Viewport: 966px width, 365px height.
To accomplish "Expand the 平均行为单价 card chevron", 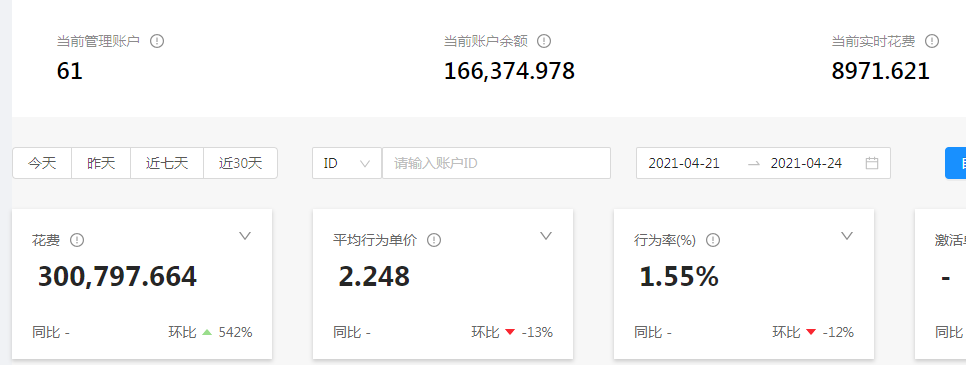I will pos(546,236).
